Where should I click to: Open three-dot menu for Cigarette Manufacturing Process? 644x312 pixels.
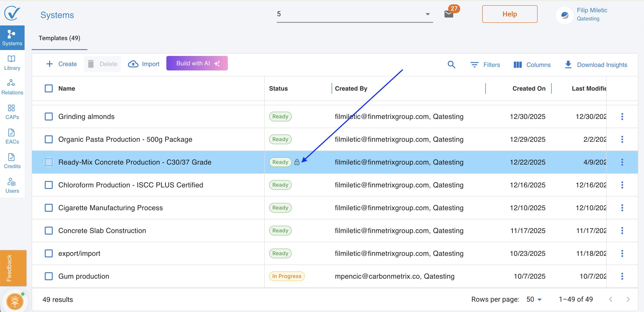tap(622, 208)
